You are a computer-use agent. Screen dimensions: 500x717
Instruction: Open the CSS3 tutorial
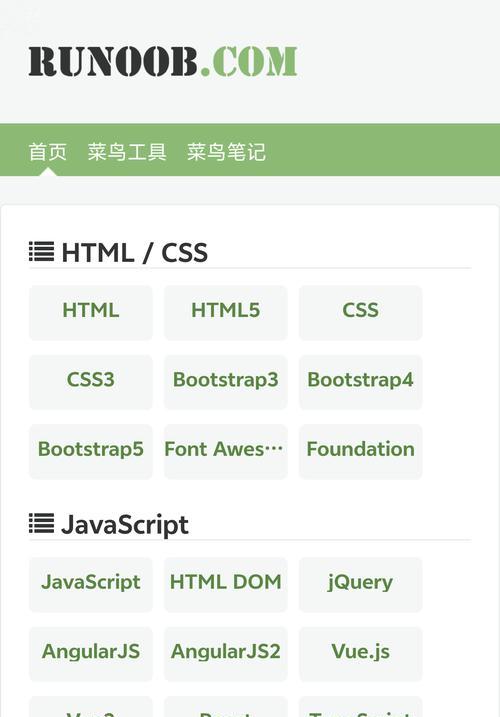click(91, 382)
